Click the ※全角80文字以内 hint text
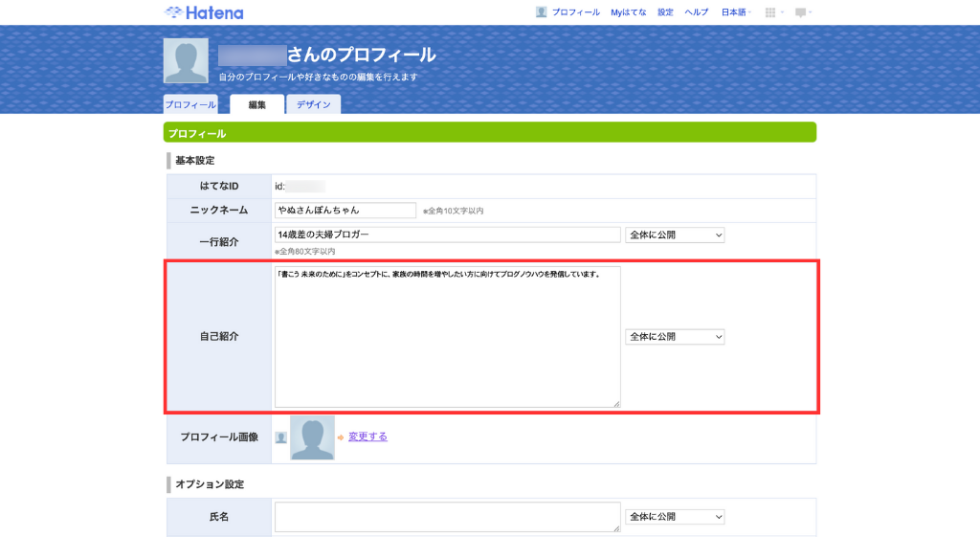This screenshot has height=537, width=980. tap(305, 252)
